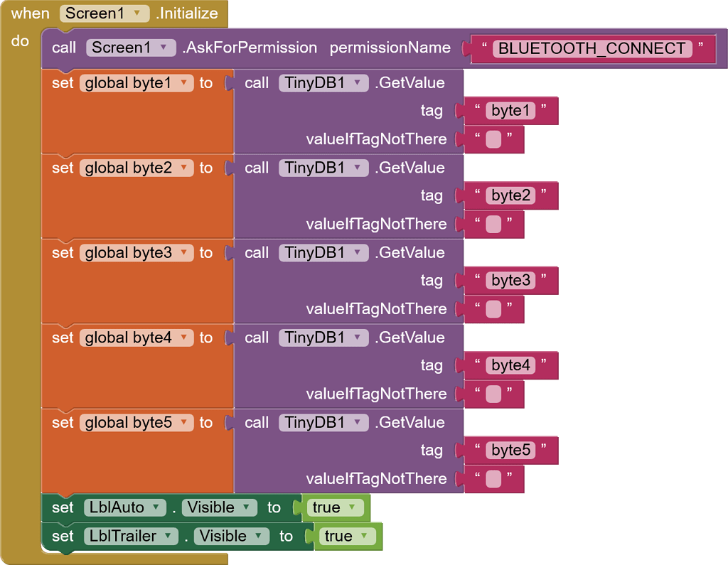Open the global byte1 variable dropdown
The image size is (728, 565).
(183, 83)
